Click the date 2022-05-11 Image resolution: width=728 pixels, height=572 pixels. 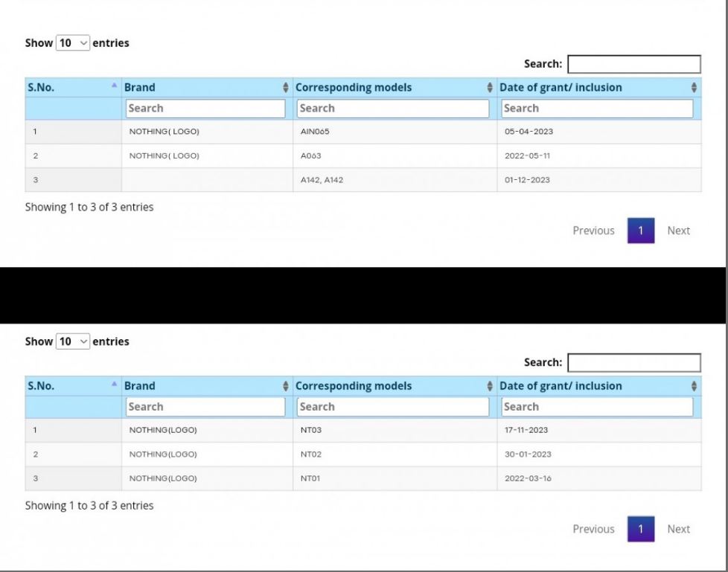tap(528, 156)
